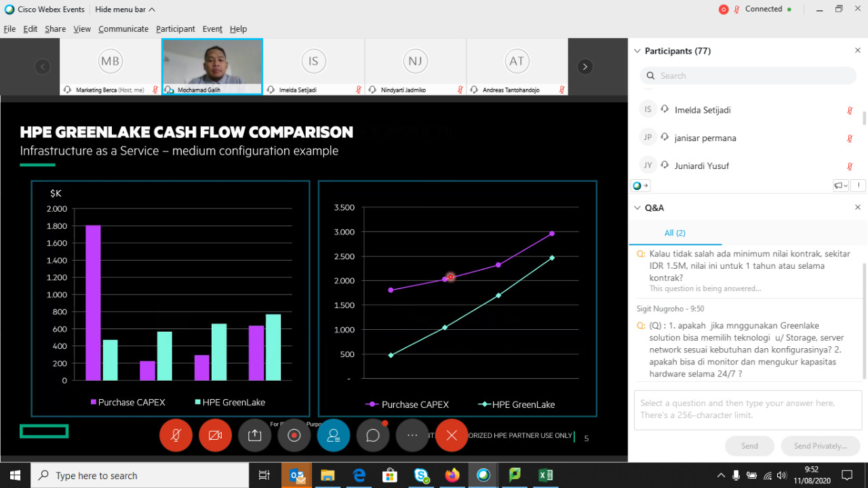Select Mochamad Galih video thumbnail
The width and height of the screenshot is (868, 488).
tap(212, 67)
